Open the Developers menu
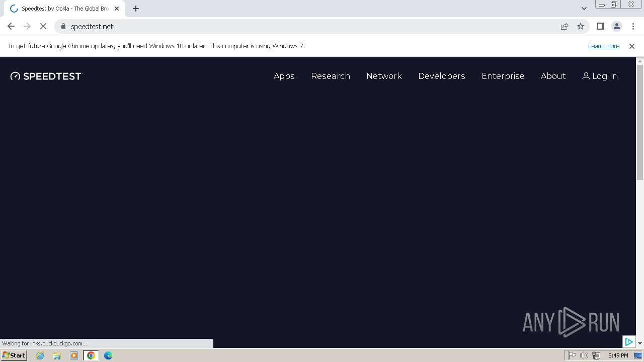The height and width of the screenshot is (362, 644). (441, 76)
